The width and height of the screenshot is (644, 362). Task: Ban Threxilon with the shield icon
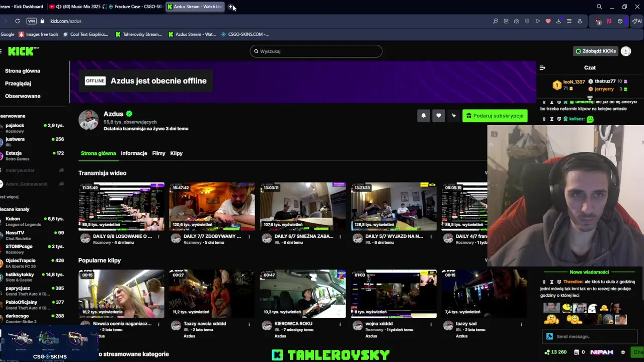pos(559,282)
